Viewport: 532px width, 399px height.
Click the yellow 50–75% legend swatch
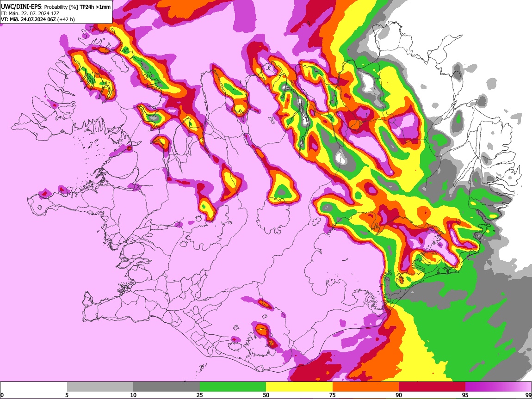(299, 387)
